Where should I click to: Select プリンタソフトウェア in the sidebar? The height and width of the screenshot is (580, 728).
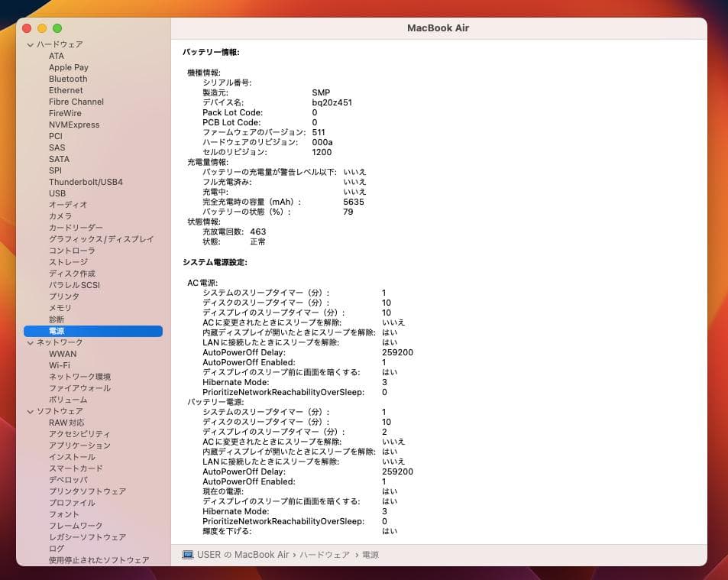click(x=88, y=491)
